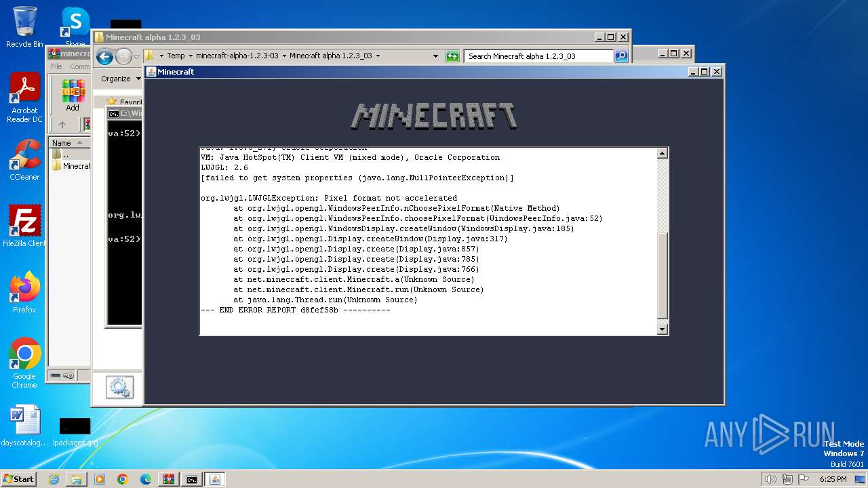Select the Java Minecraft taskbar button

point(215,479)
